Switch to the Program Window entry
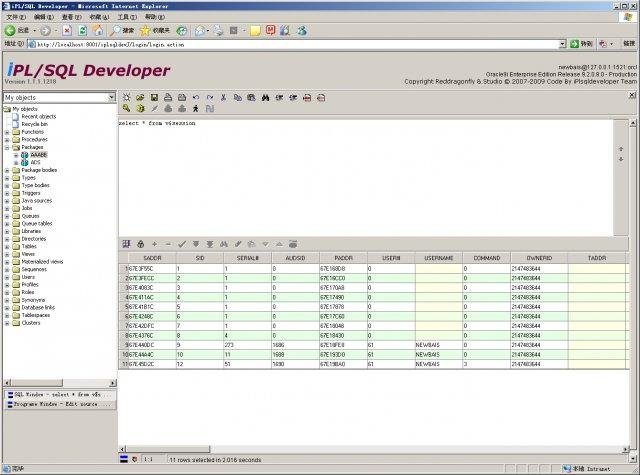 60,404
